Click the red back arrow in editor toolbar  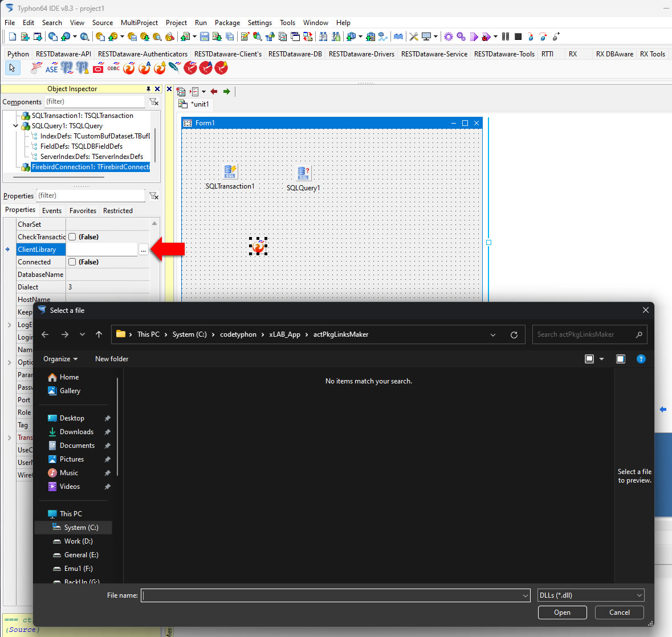pos(214,91)
